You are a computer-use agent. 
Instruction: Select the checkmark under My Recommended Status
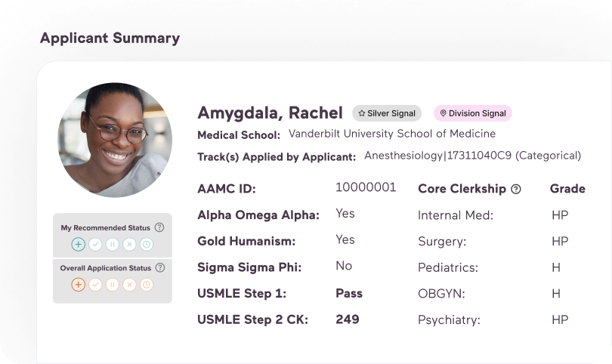click(95, 244)
